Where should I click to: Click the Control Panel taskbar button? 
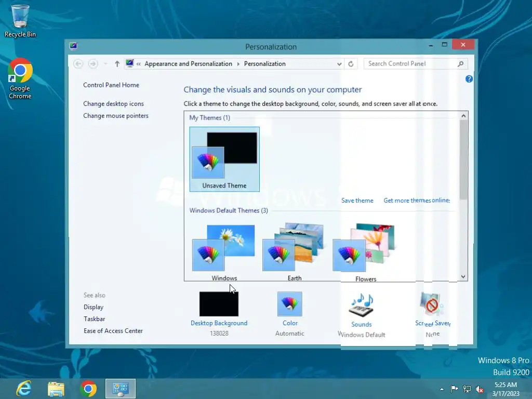pos(121,389)
